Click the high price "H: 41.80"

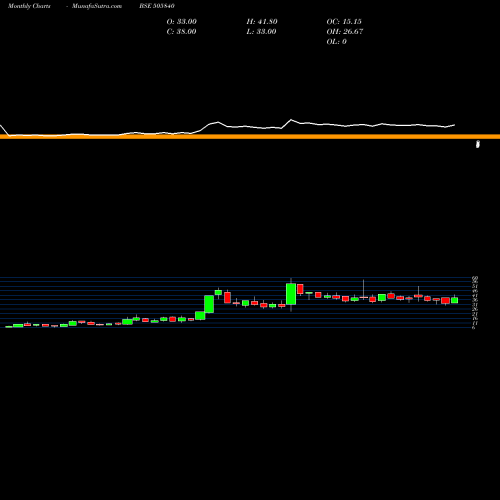262,22
